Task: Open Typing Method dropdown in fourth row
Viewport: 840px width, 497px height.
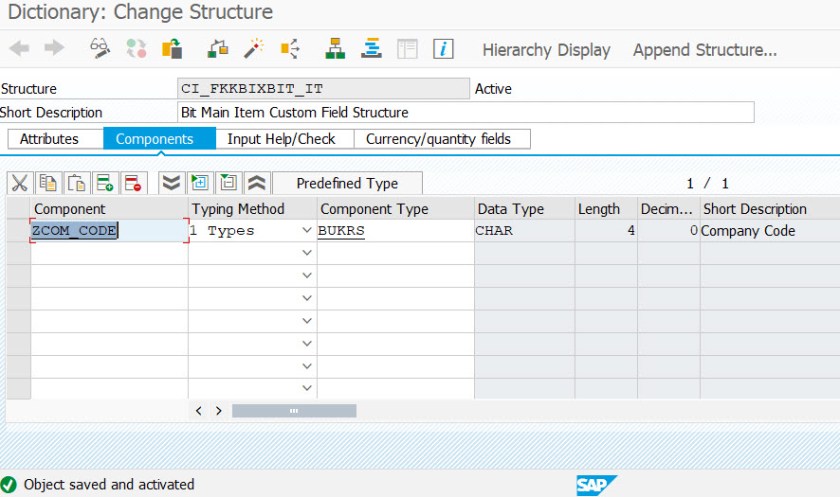Action: pyautogui.click(x=307, y=298)
